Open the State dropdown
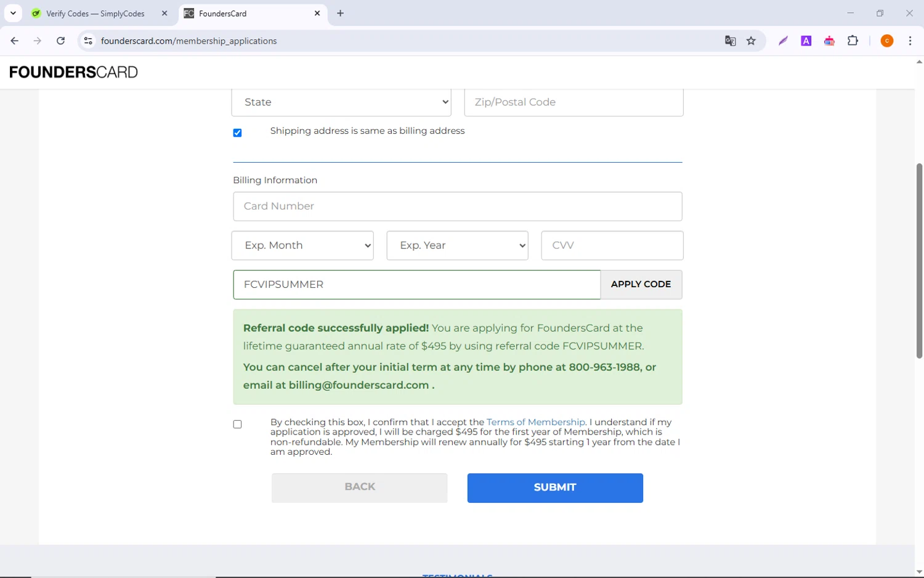The image size is (924, 578). tap(341, 102)
